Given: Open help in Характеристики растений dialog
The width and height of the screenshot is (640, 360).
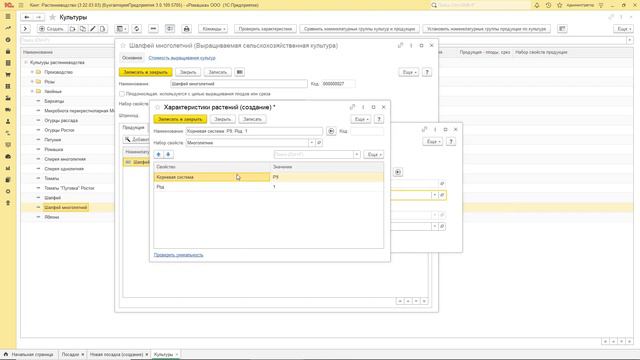Looking at the screenshot, I should [379, 119].
